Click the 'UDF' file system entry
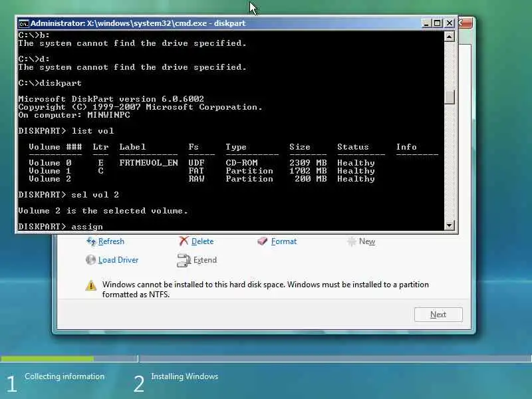This screenshot has height=399, width=532. coord(196,163)
